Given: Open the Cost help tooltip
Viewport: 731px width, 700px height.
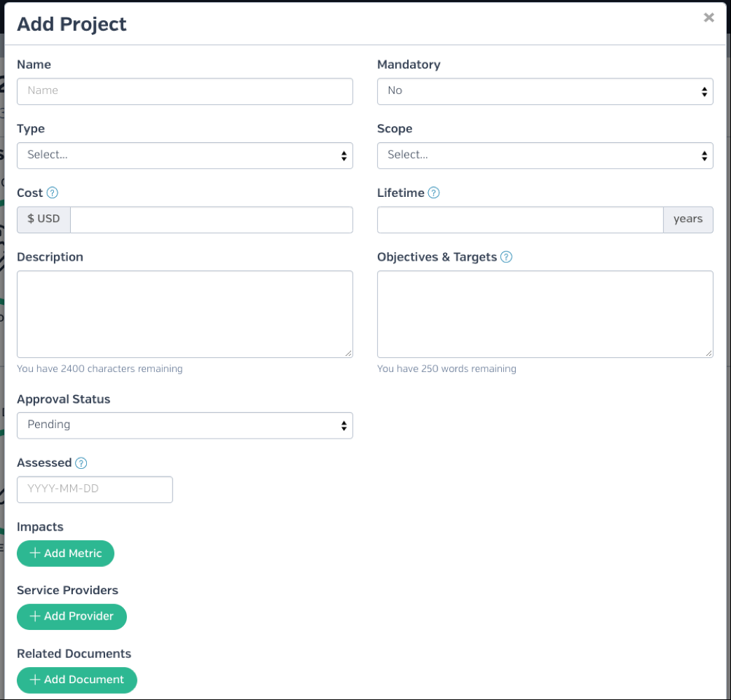Looking at the screenshot, I should (x=50, y=193).
